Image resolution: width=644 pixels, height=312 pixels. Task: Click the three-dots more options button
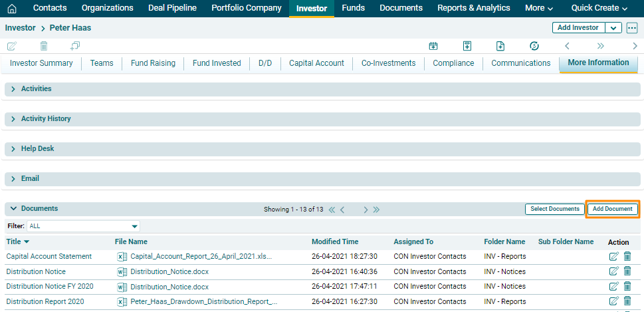coord(631,28)
